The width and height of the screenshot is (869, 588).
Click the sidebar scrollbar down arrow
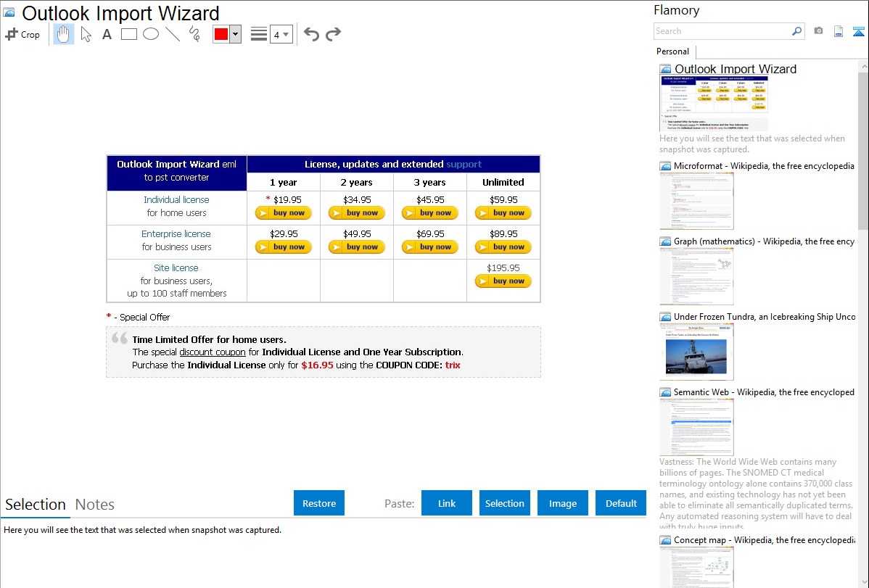(863, 582)
